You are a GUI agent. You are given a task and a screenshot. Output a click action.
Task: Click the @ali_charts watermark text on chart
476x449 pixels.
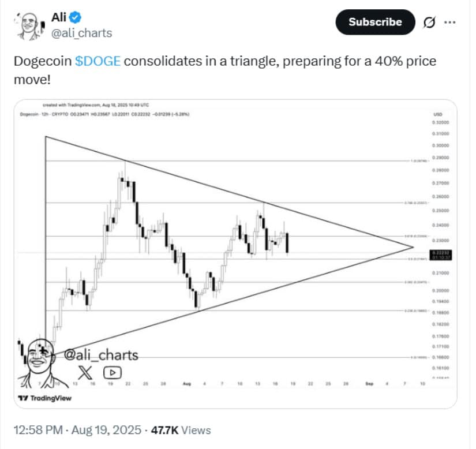click(101, 355)
